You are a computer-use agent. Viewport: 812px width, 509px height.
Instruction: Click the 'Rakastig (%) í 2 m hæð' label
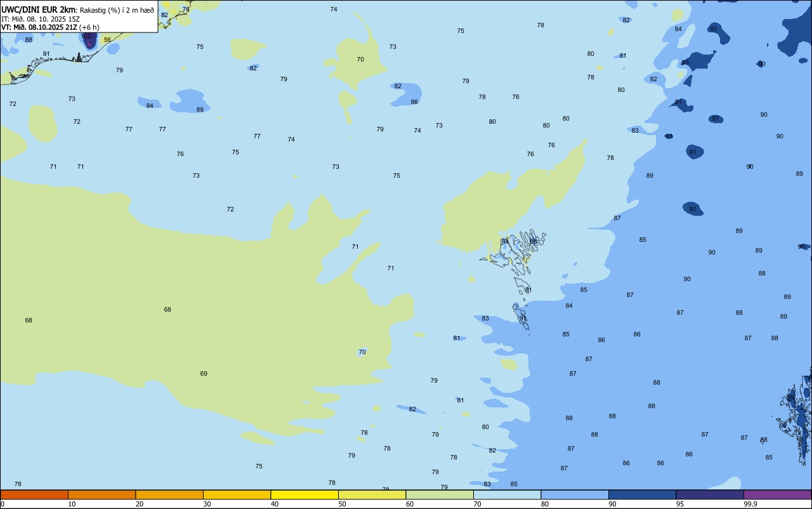(x=117, y=10)
